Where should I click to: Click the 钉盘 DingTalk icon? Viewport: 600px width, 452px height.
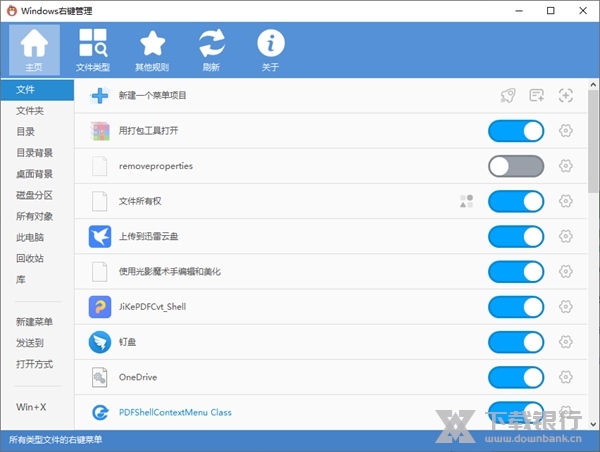pos(100,342)
